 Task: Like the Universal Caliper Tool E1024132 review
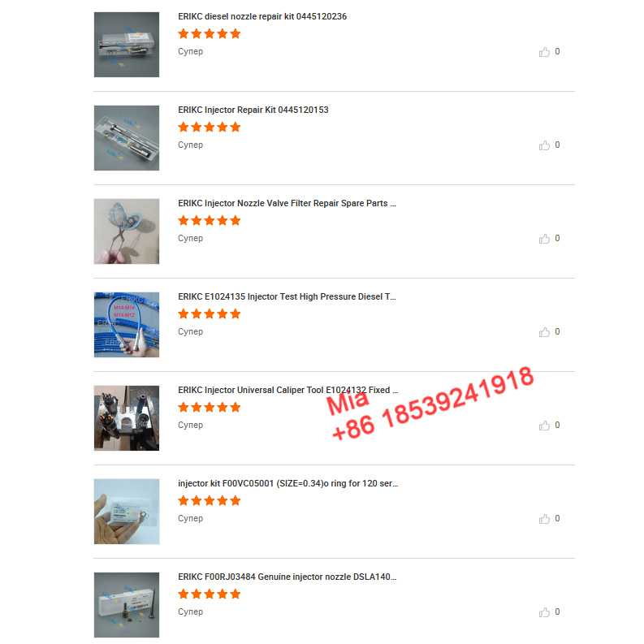pyautogui.click(x=544, y=425)
